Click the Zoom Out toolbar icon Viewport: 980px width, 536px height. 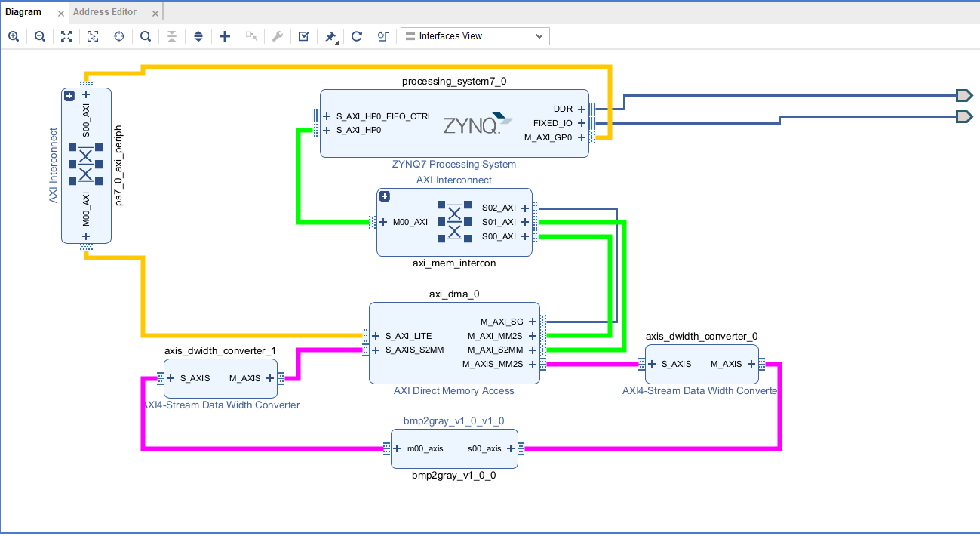point(40,36)
